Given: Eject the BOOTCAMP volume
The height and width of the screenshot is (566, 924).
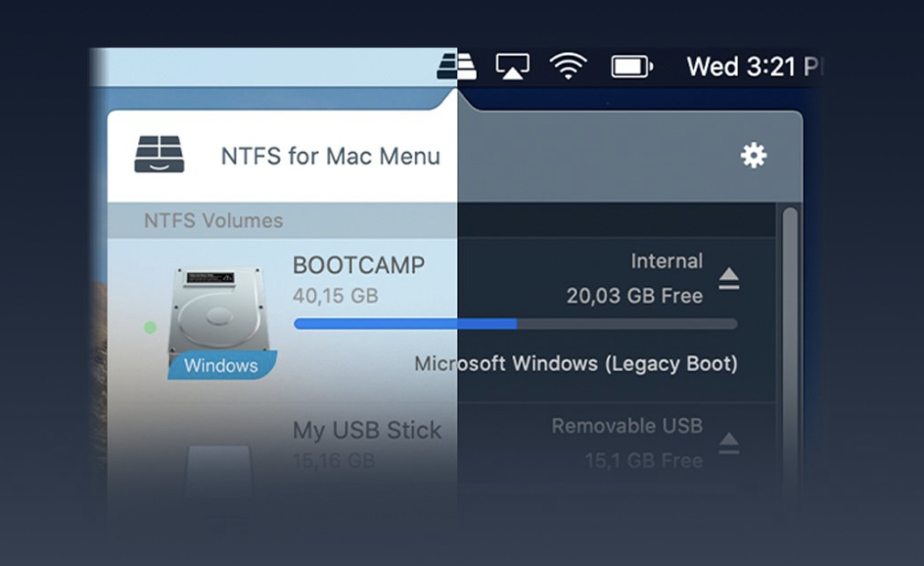Looking at the screenshot, I should (729, 278).
